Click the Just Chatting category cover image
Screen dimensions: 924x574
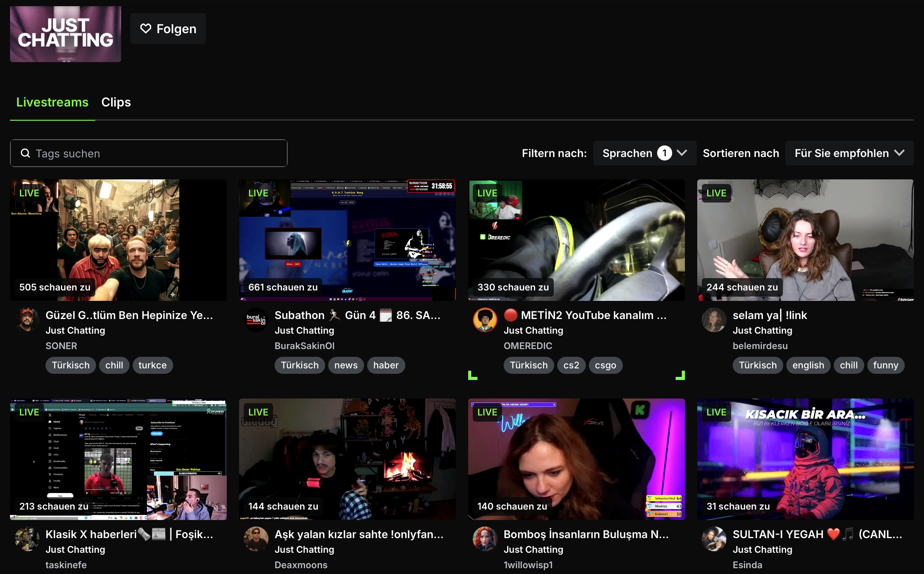(66, 34)
